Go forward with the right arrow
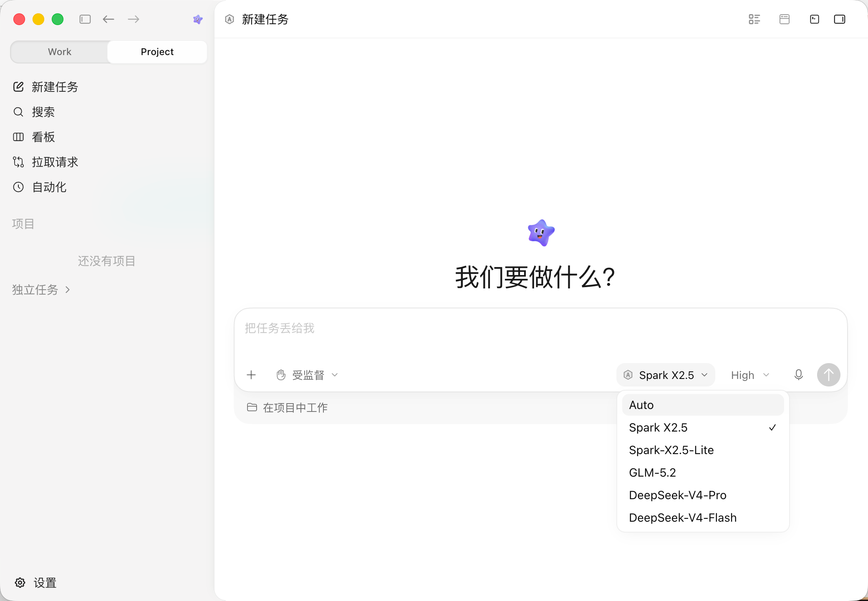The width and height of the screenshot is (868, 601). click(x=134, y=19)
